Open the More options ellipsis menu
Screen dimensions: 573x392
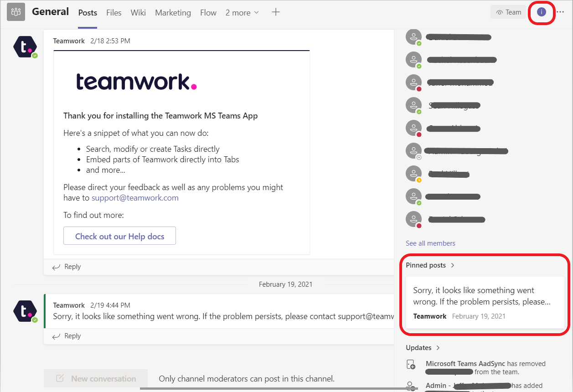[561, 12]
